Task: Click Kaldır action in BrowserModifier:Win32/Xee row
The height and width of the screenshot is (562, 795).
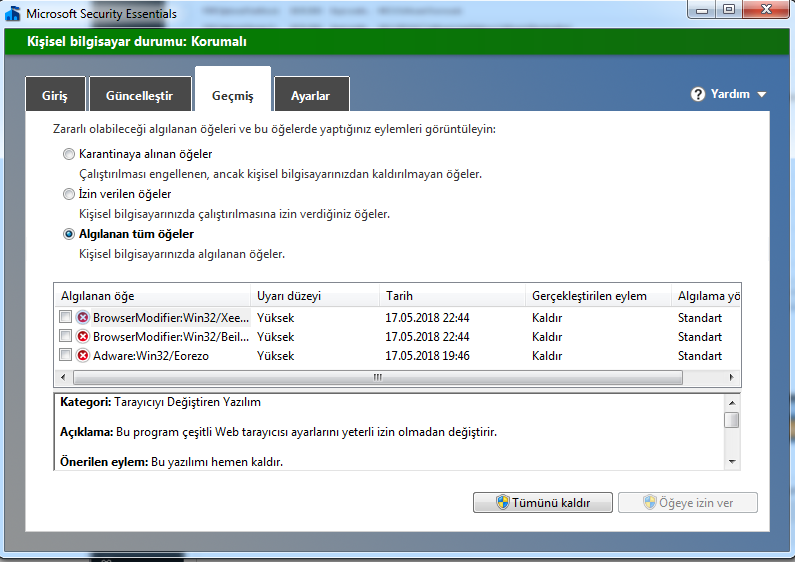Action: coord(547,318)
